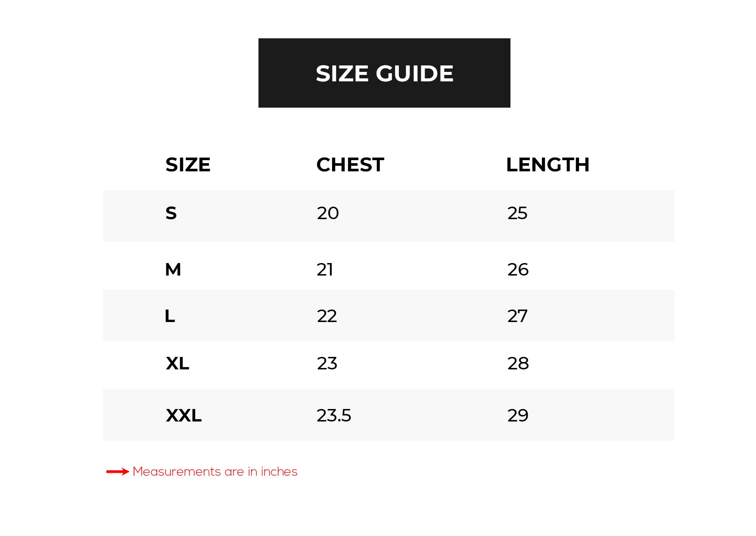
Task: Click the L size label
Action: point(170,316)
